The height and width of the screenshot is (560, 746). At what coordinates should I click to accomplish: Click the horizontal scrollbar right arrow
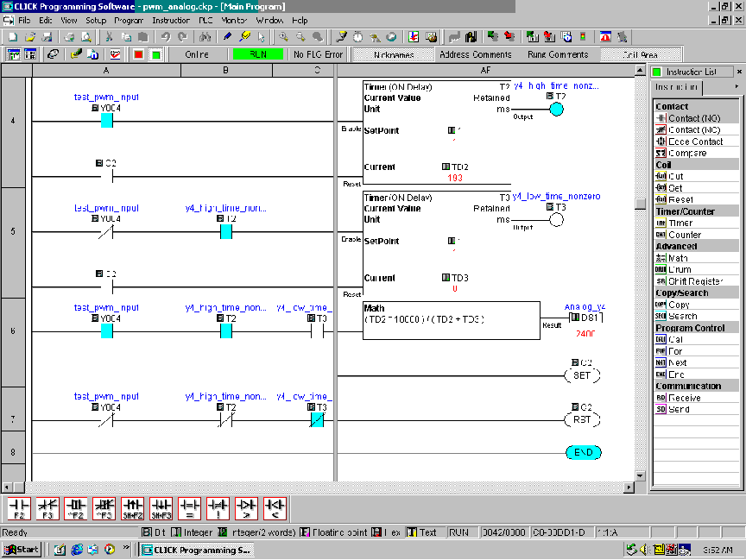click(x=629, y=488)
